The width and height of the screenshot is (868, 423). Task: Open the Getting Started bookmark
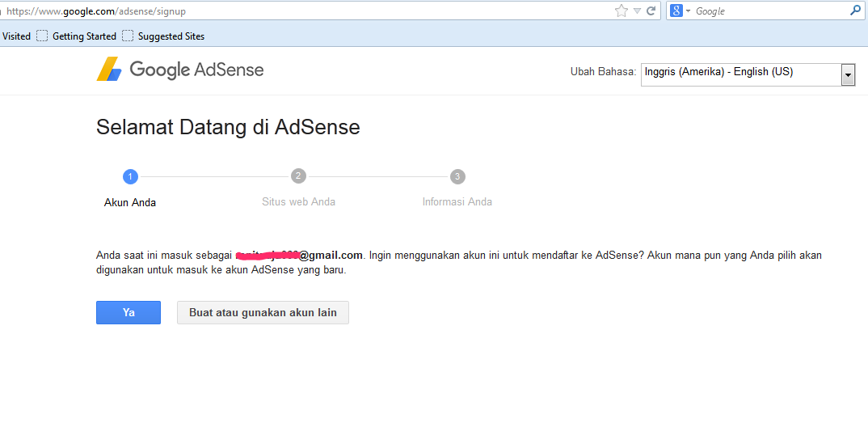coord(77,36)
